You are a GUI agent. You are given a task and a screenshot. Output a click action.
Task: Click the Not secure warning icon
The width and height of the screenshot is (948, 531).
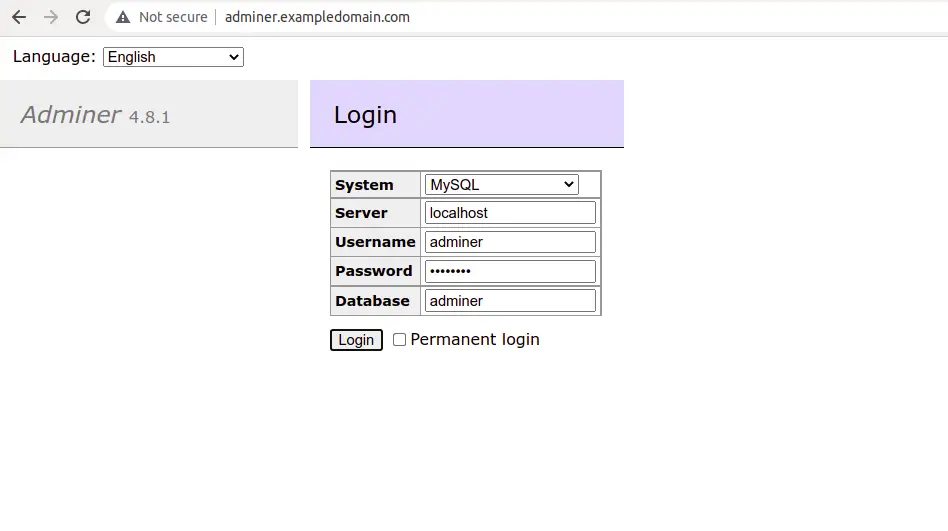pyautogui.click(x=123, y=17)
